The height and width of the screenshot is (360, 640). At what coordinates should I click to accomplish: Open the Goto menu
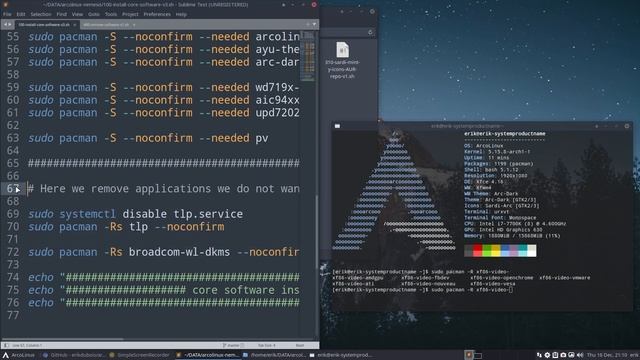coord(94,14)
